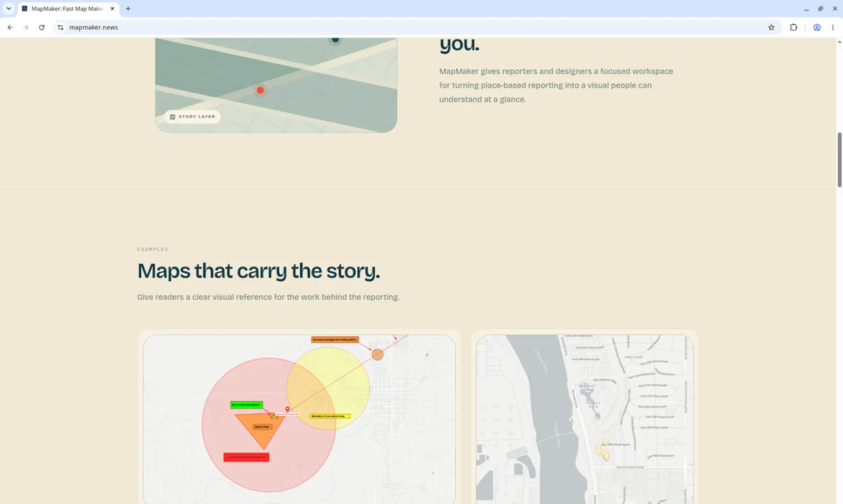Open the river street map example thumbnail
Screen dimensions: 843x504
[x=585, y=419]
